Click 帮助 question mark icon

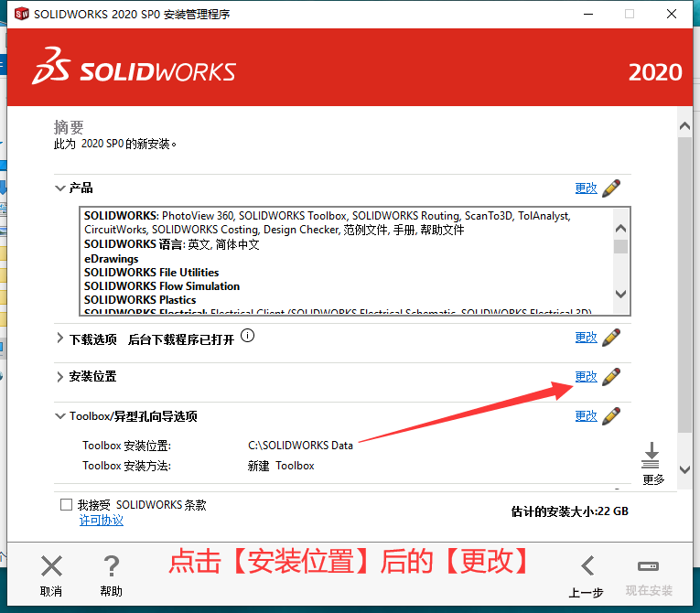[x=111, y=566]
